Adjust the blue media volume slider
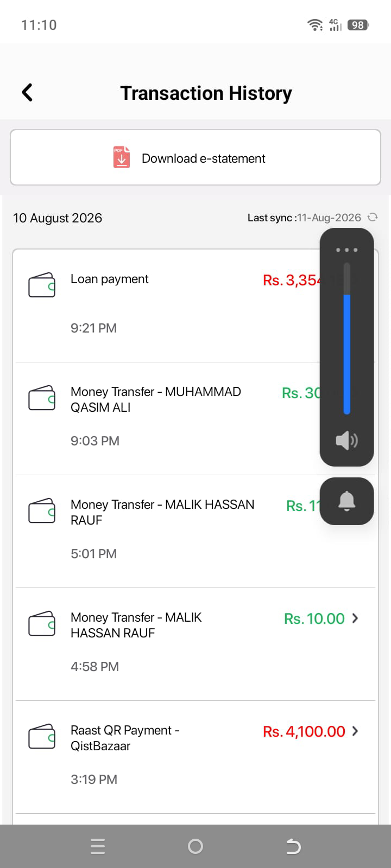391x868 pixels. click(346, 339)
